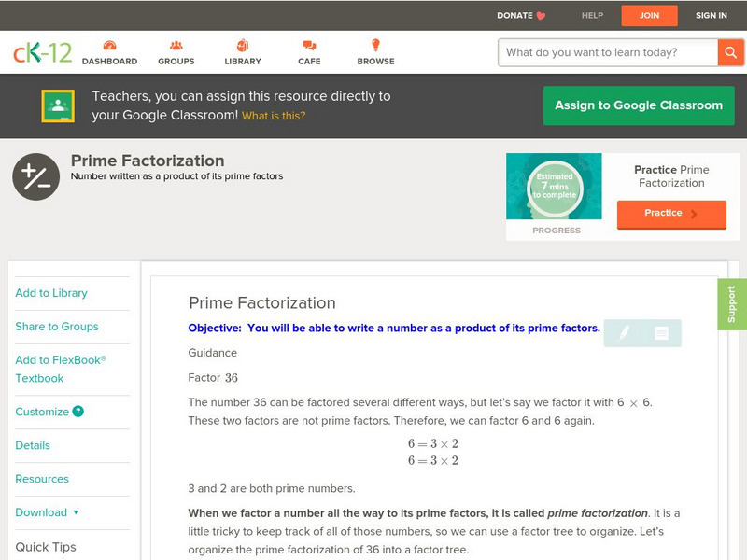
Task: Click the estimated time progress circle
Action: (555, 188)
